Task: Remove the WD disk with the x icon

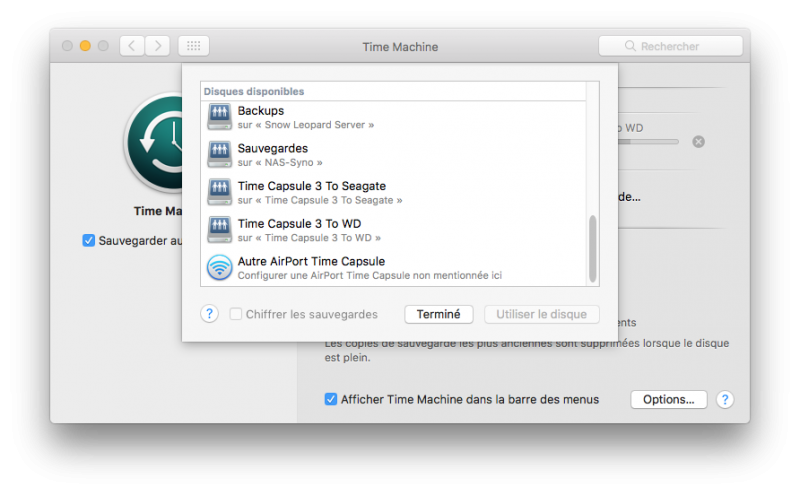Action: (698, 142)
